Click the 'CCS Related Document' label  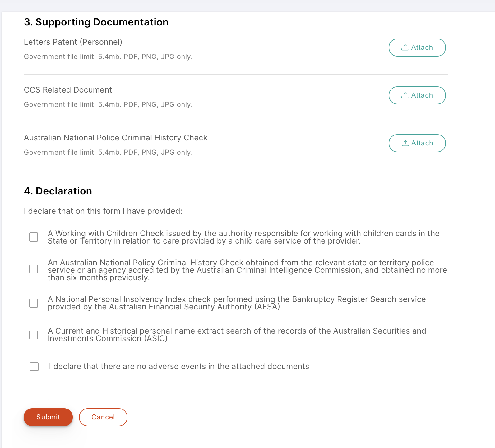click(68, 90)
